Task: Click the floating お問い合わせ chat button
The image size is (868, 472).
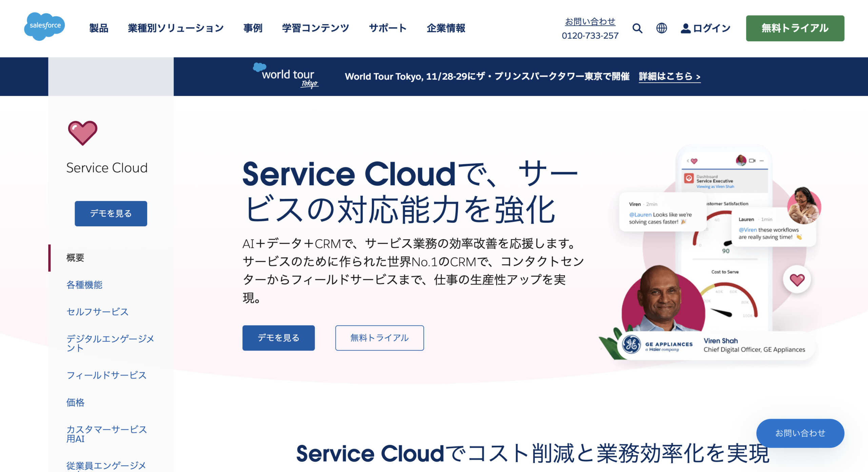Action: pyautogui.click(x=800, y=433)
